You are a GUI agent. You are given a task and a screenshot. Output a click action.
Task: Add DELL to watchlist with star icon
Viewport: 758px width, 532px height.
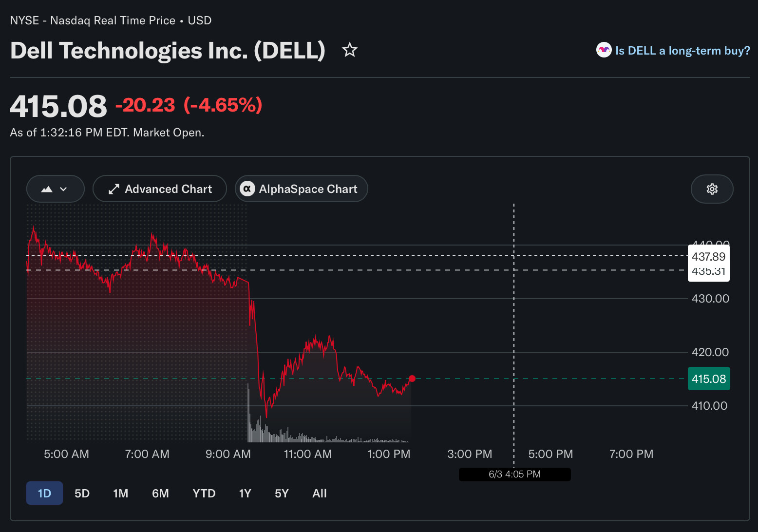pyautogui.click(x=350, y=50)
